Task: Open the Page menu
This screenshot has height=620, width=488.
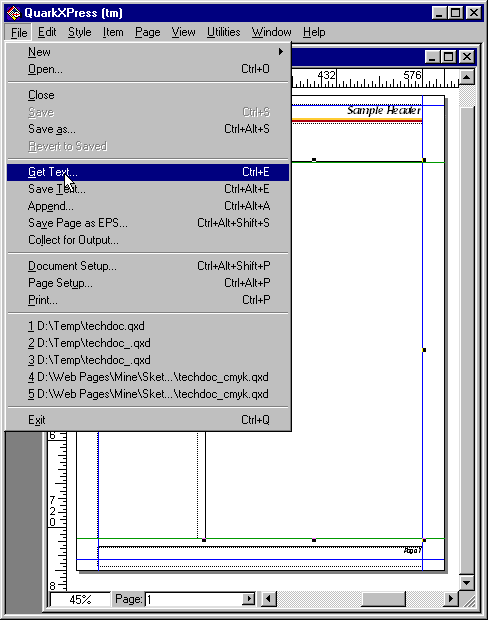Action: coord(148,32)
